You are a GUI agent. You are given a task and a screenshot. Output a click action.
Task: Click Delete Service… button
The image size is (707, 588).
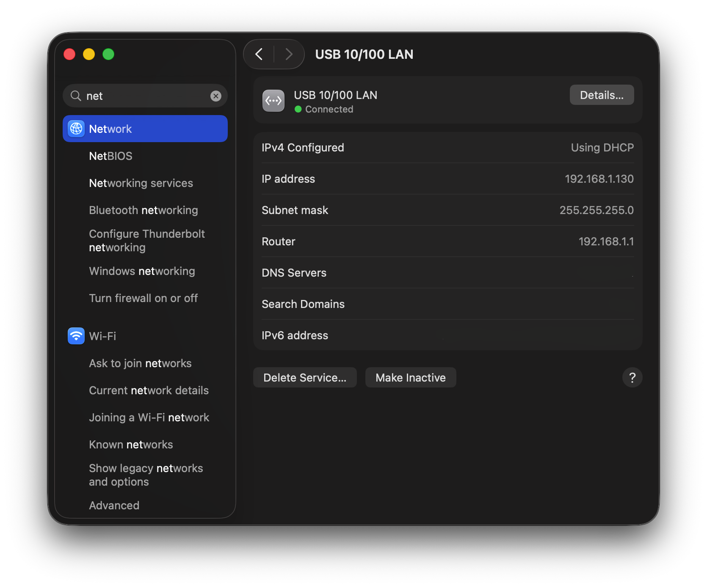click(304, 377)
